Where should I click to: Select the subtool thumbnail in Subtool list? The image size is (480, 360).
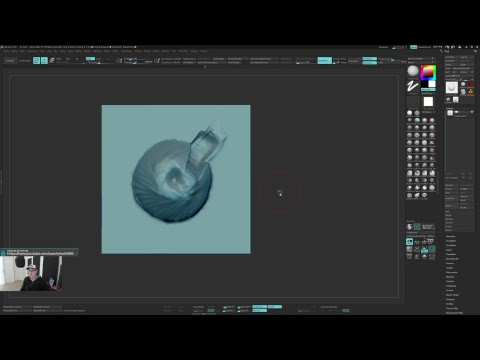click(x=450, y=113)
